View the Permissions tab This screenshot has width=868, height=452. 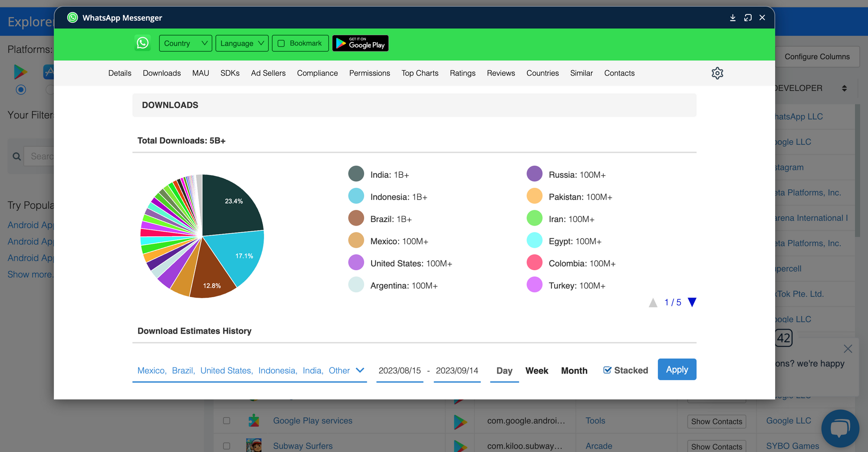click(370, 73)
